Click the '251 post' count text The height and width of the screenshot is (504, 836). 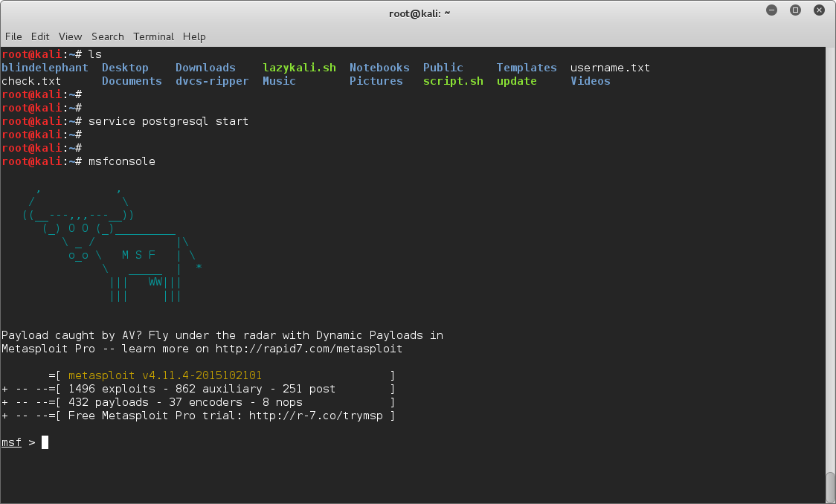click(x=309, y=389)
